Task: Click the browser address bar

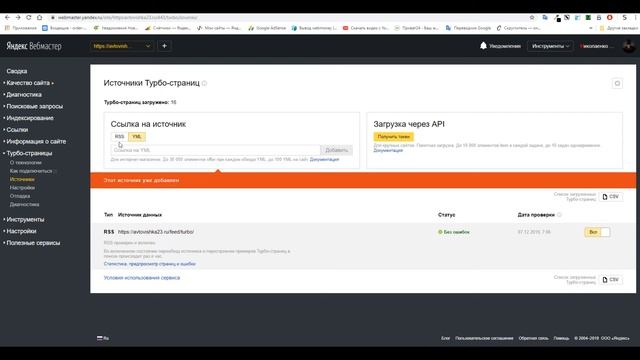Action: pos(286,18)
